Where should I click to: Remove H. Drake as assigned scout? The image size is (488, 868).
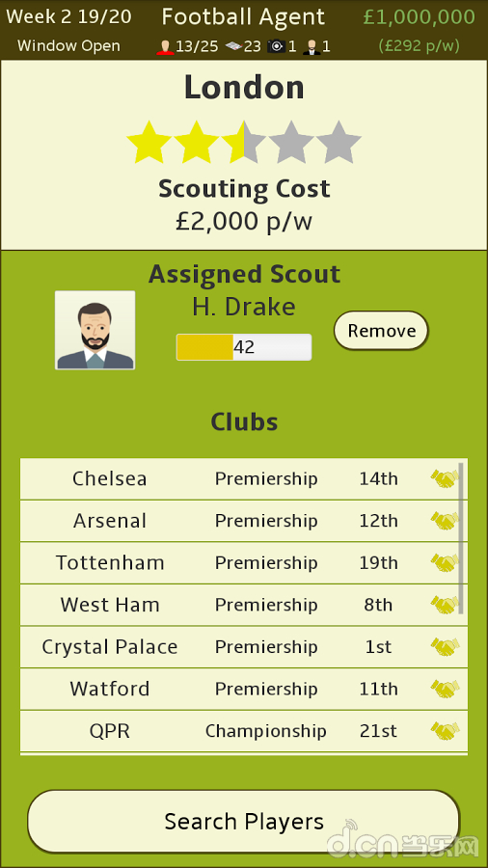pos(381,331)
